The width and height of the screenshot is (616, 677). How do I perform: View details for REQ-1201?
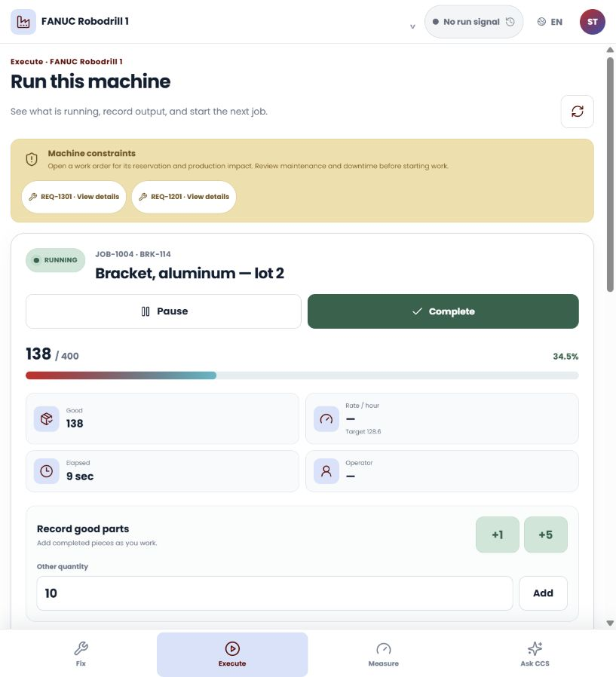tap(184, 197)
